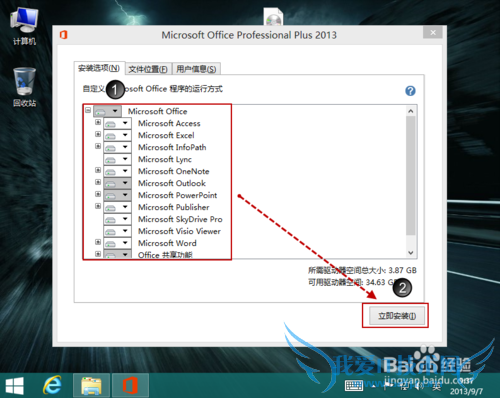Switch to the 用户信息(S) tab
The height and width of the screenshot is (398, 500).
196,69
